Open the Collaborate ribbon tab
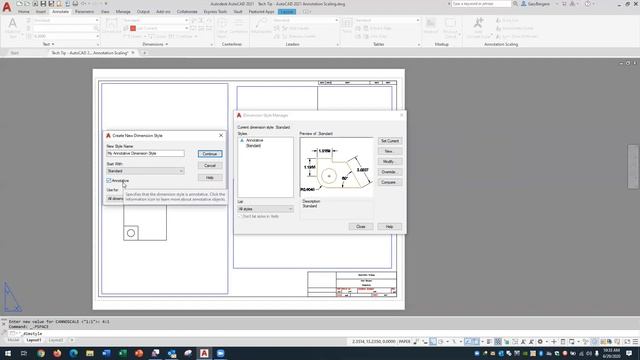Viewport: 640px width, 360px height. click(187, 12)
